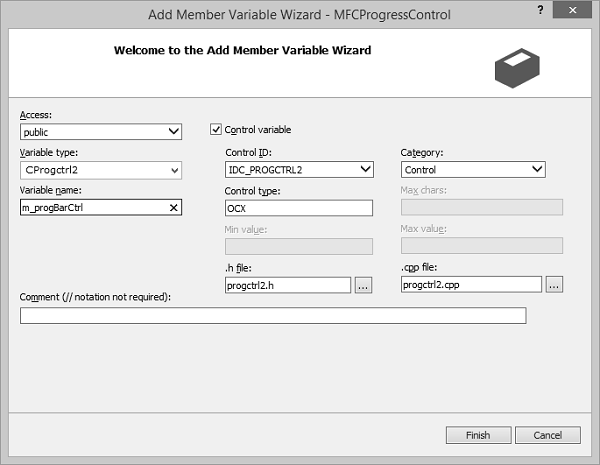The height and width of the screenshot is (465, 600).
Task: Expand the Category dropdown set to Control
Action: click(473, 170)
